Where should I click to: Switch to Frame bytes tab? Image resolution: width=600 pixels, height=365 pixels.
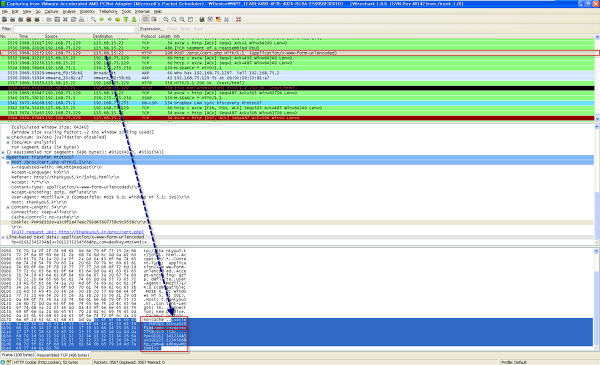(x=18, y=355)
